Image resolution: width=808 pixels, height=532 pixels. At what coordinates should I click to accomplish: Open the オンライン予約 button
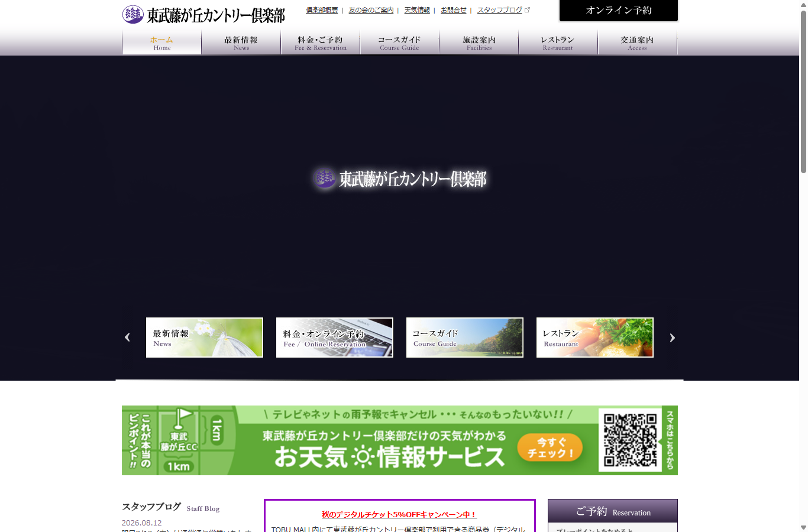tap(619, 11)
